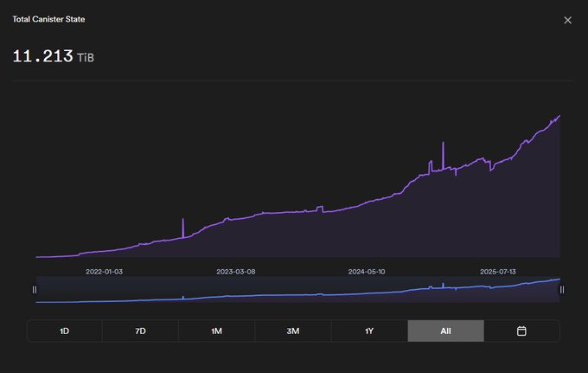Click the 2025-07-13 axis date label

(x=497, y=271)
